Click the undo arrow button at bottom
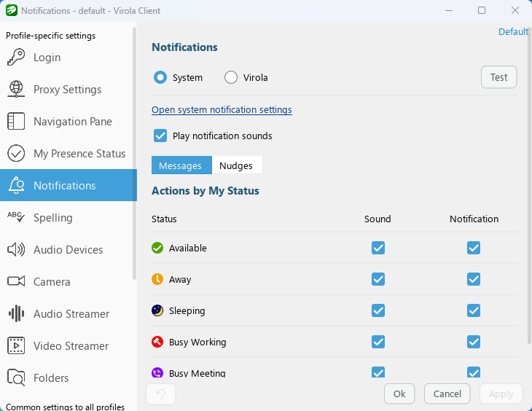Screen dimensions: 532x411 161,394
